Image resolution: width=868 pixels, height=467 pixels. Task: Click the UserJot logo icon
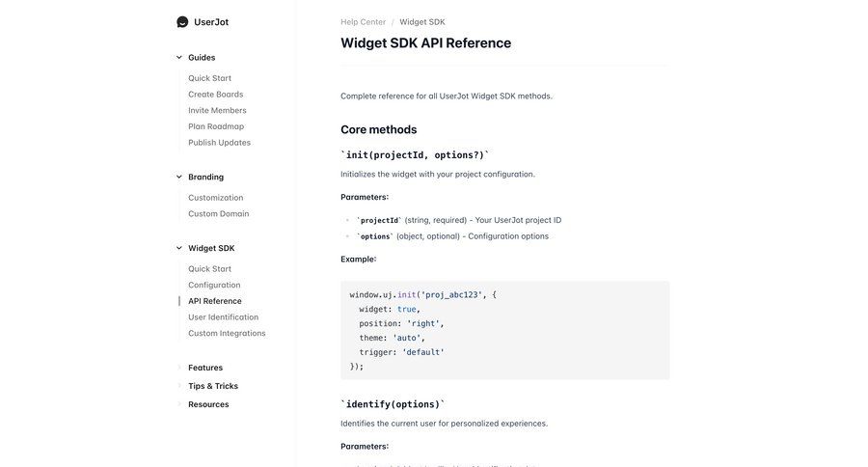click(x=182, y=22)
